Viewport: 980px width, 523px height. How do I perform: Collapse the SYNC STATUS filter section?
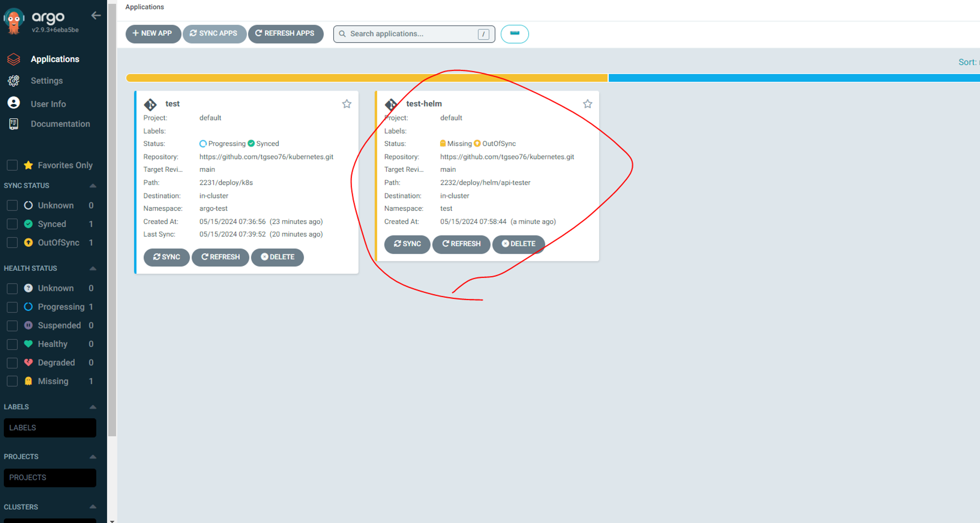(93, 186)
